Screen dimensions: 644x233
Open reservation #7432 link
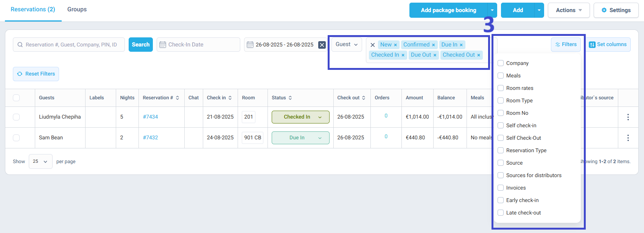pyautogui.click(x=150, y=138)
